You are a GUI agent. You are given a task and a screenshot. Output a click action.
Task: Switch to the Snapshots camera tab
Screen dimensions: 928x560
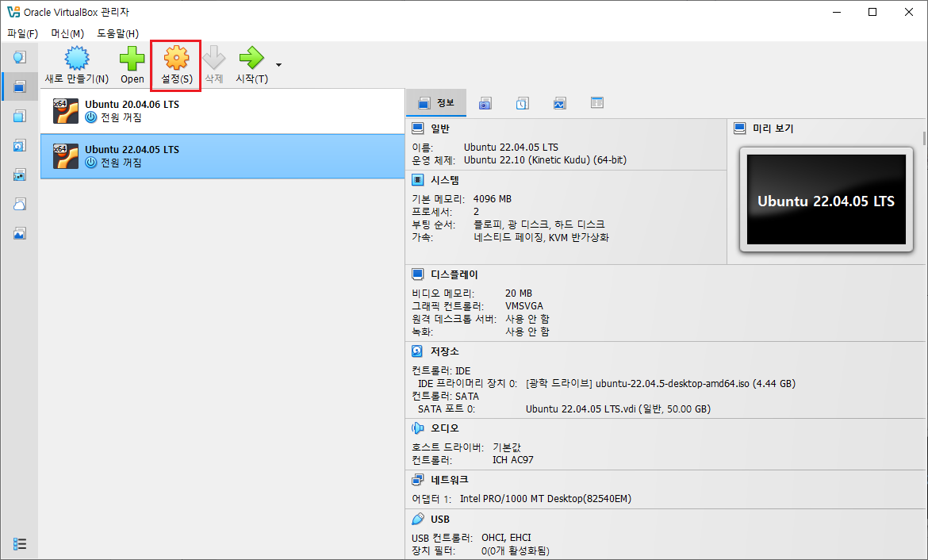(485, 104)
